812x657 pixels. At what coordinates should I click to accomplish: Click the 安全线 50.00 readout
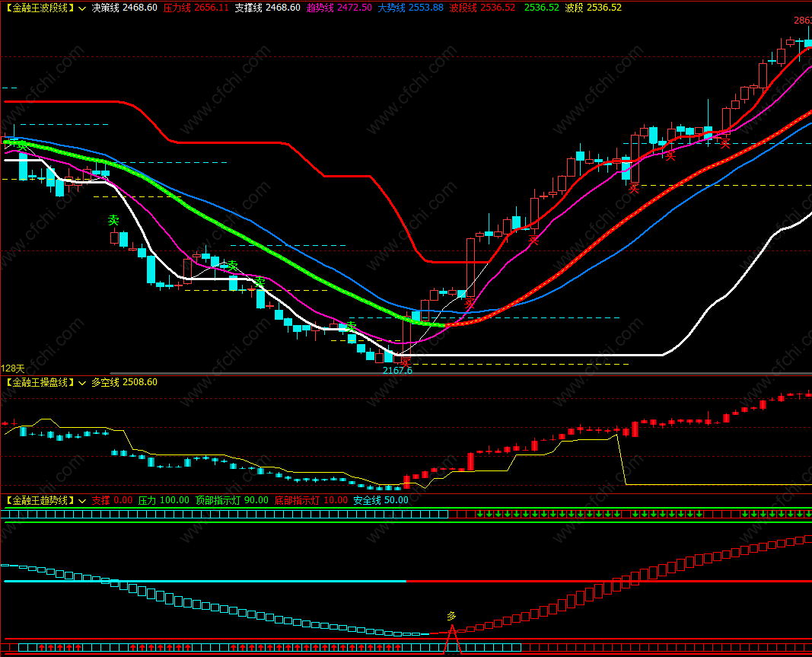pos(381,500)
